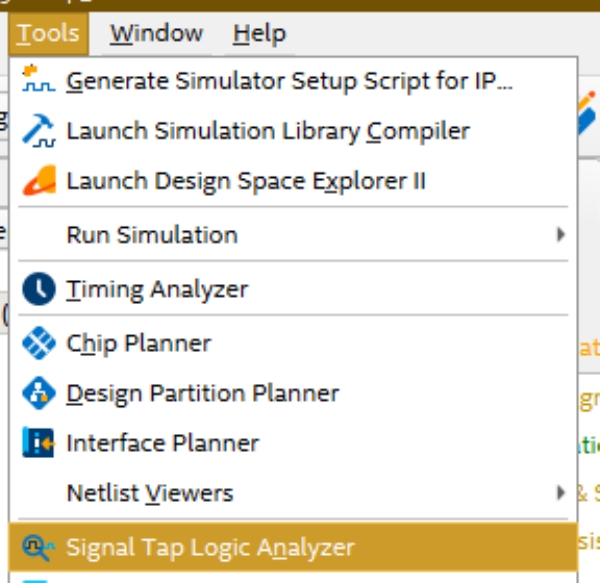Select Launch Design Space Explorer II
Screen dimensions: 600x583
[245, 181]
